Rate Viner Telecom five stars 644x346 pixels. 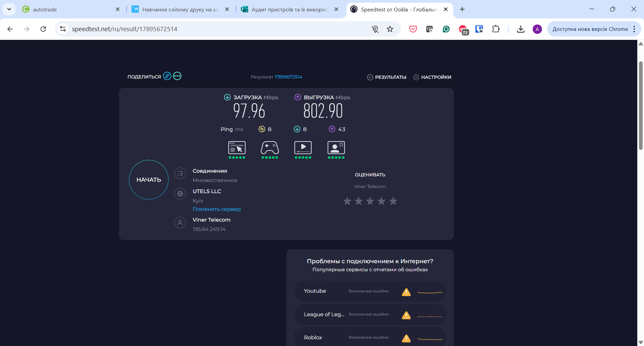coord(393,201)
